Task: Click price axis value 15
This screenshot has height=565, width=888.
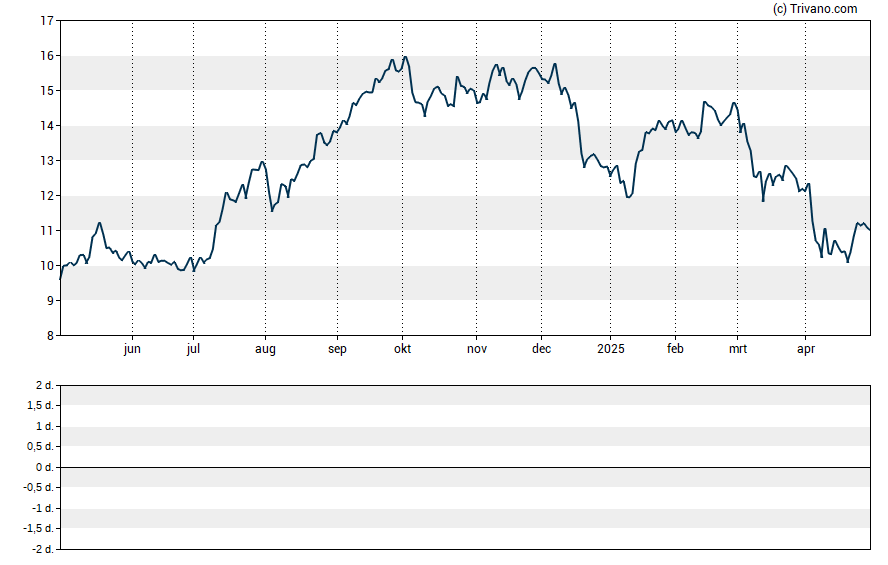Action: pos(47,91)
